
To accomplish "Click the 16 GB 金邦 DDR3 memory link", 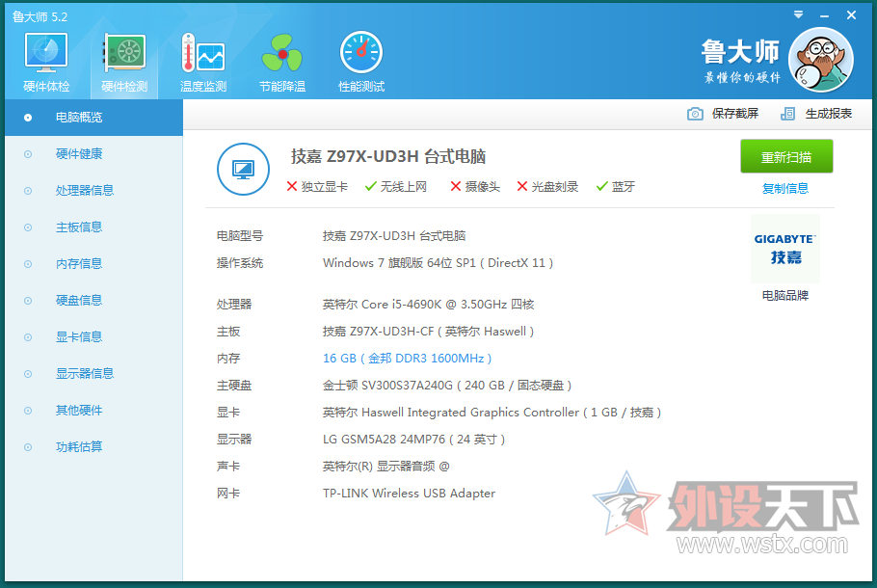I will coord(407,359).
